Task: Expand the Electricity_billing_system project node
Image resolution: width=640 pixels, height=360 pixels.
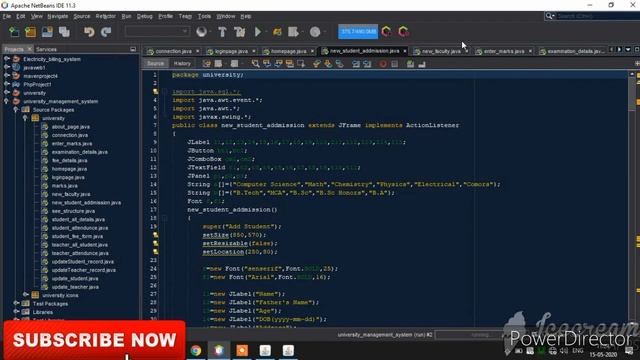Action: (7, 59)
